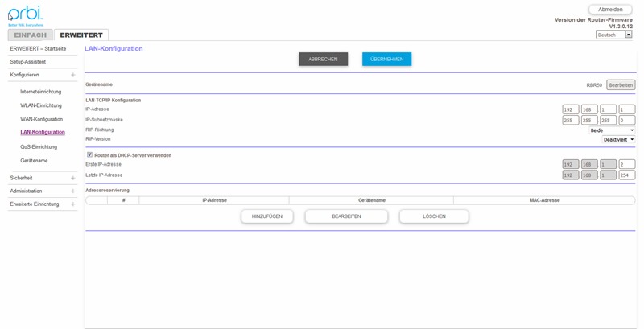Click last octet of IP-Subnetzmaske
This screenshot has width=644, height=329.
tap(627, 120)
